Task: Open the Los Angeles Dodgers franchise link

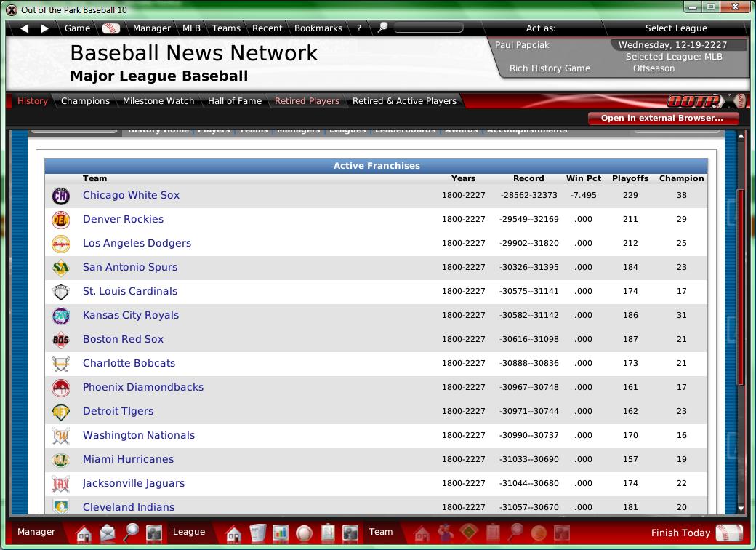Action: [x=137, y=243]
